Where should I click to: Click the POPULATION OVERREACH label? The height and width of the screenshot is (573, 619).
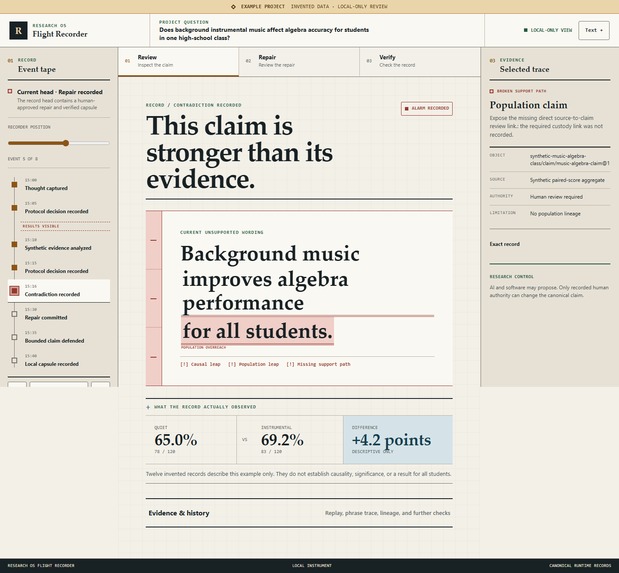pyautogui.click(x=203, y=348)
